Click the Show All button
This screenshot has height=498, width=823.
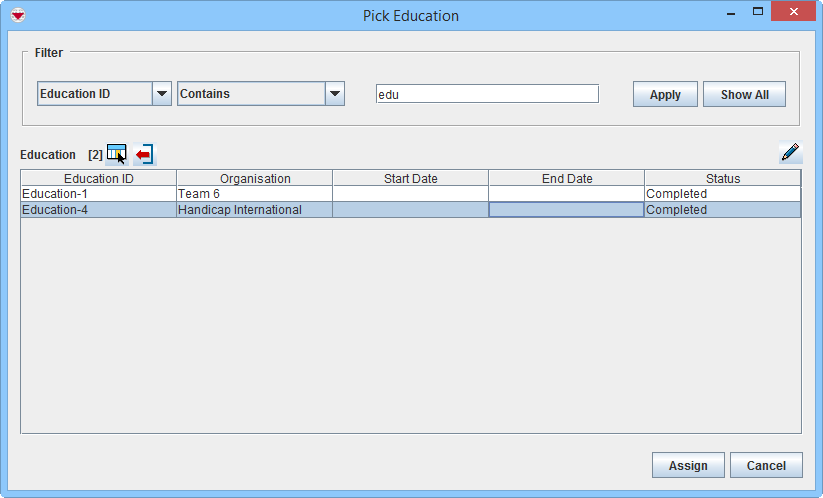tap(744, 95)
